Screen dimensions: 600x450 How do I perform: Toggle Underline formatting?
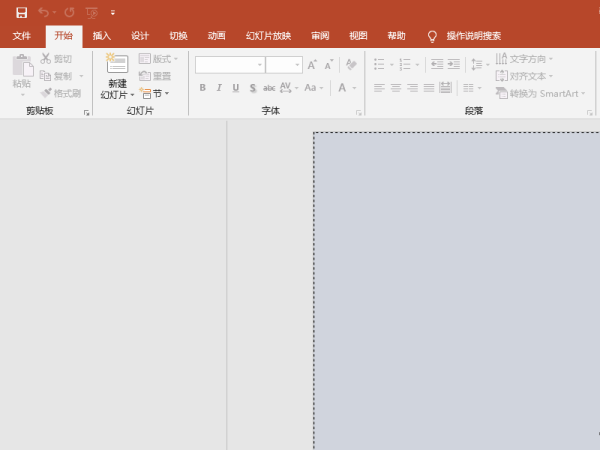[234, 88]
